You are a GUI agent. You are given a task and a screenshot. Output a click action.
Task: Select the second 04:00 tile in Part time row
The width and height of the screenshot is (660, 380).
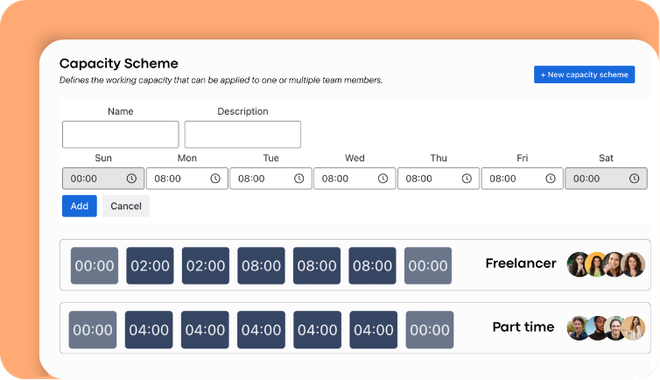[x=205, y=330]
